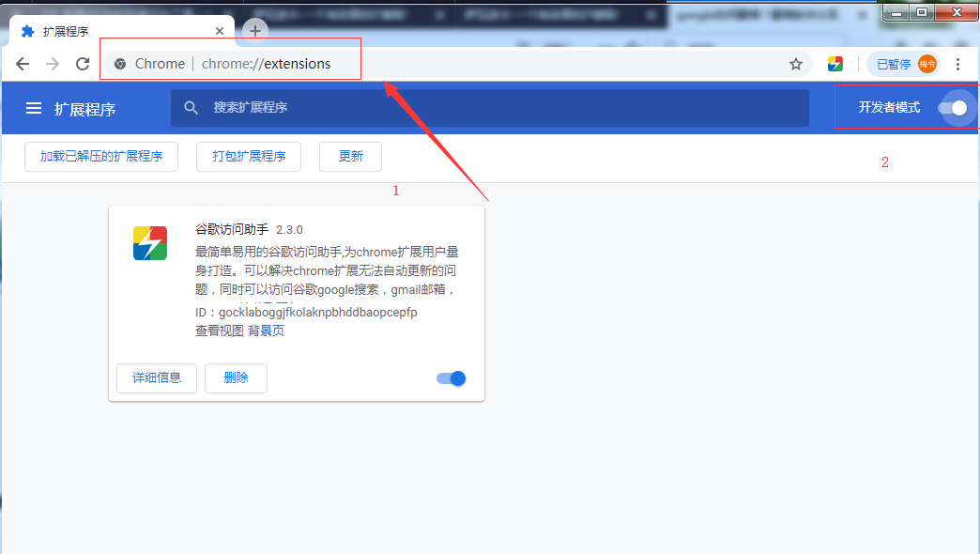The height and width of the screenshot is (554, 980).
Task: Click 加载已解压的扩展程序 button
Action: (101, 156)
